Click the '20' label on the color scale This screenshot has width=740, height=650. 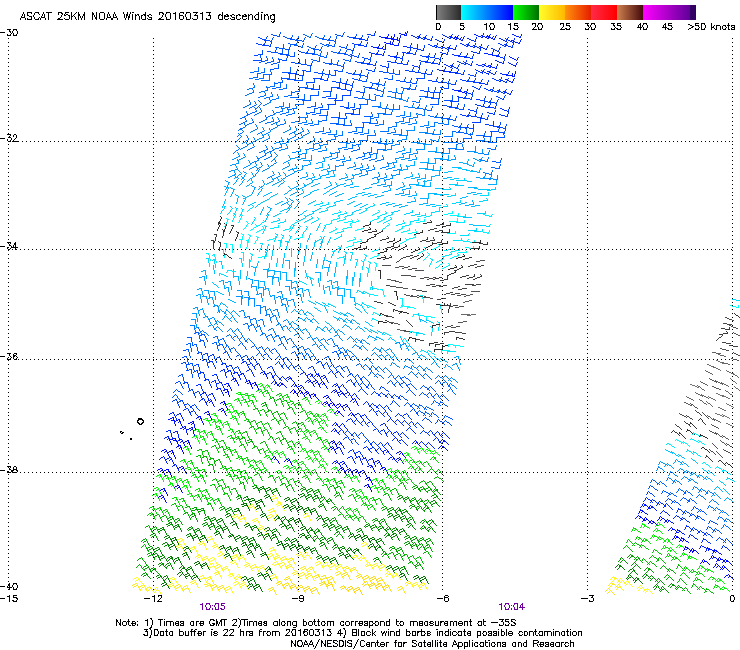pyautogui.click(x=538, y=26)
